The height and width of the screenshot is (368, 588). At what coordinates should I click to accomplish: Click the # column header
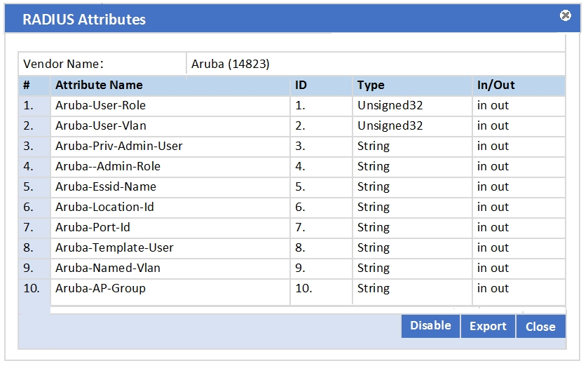tap(27, 86)
